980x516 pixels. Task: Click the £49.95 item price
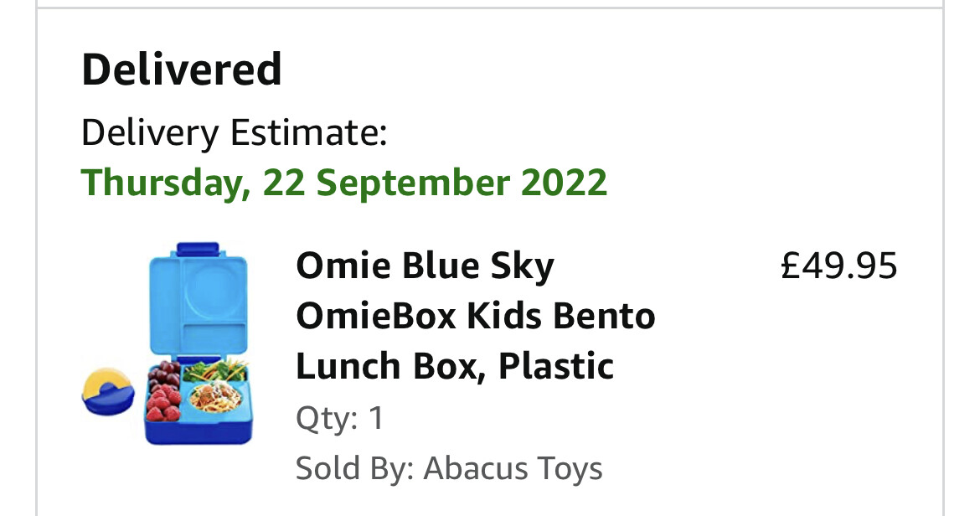[838, 266]
